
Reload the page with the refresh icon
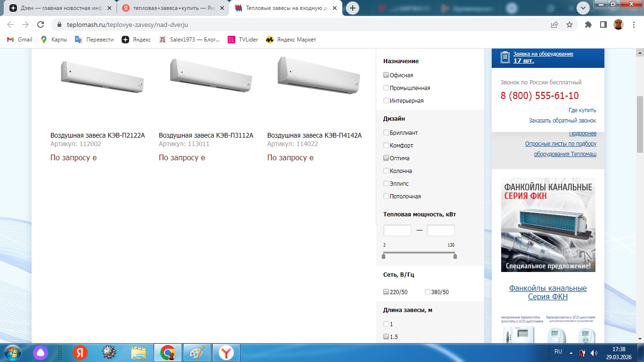41,25
